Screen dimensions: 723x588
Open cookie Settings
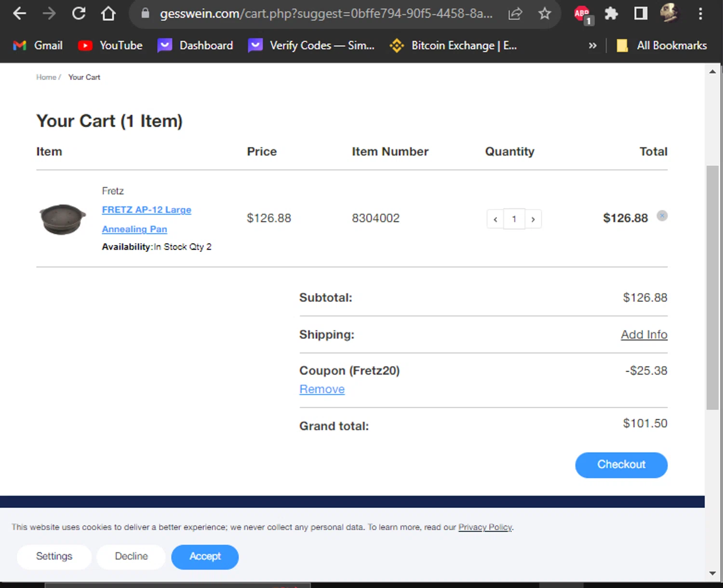point(54,557)
